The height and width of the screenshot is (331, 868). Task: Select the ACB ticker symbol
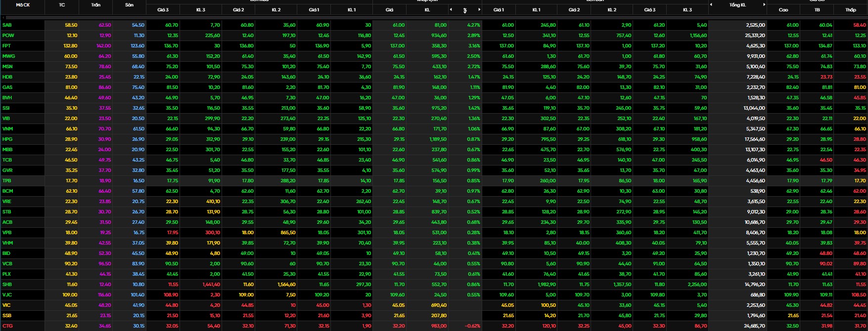(7, 222)
